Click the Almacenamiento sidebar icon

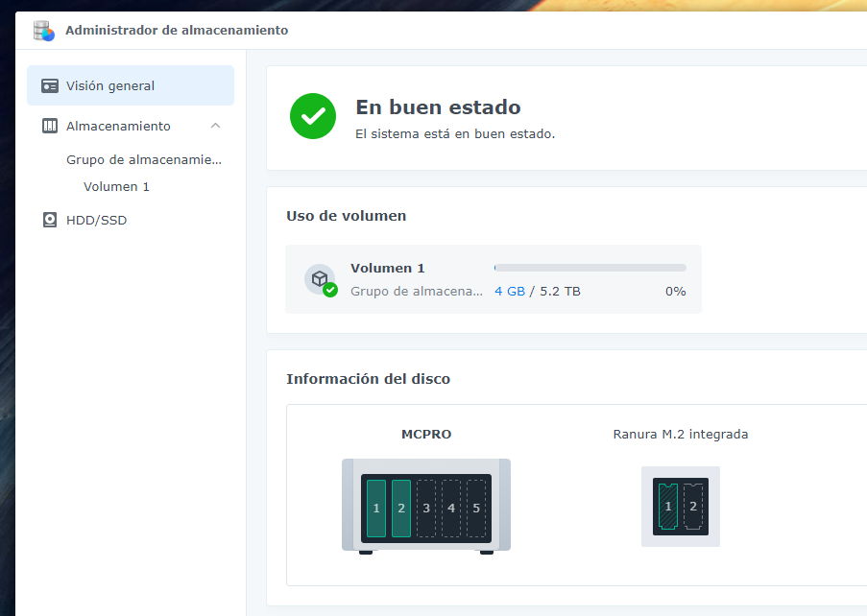[x=50, y=127]
